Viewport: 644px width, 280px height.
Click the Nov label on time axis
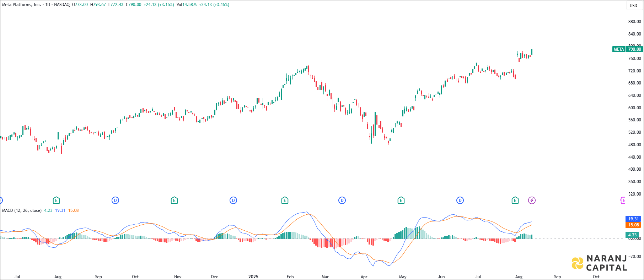point(178,277)
